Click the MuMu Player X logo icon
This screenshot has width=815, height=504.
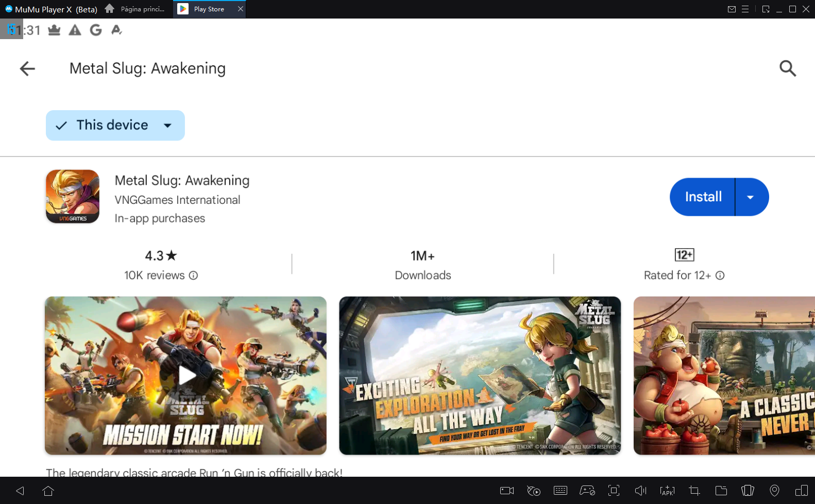[x=9, y=9]
